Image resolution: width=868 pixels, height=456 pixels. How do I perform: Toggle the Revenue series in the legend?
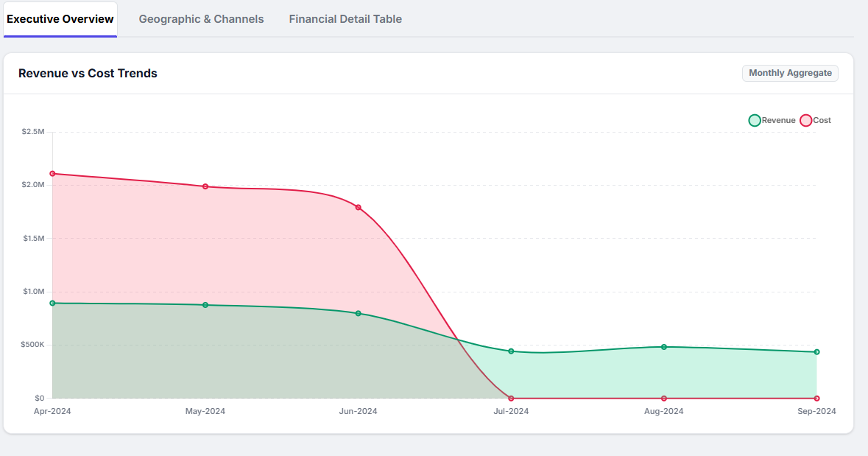[773, 120]
